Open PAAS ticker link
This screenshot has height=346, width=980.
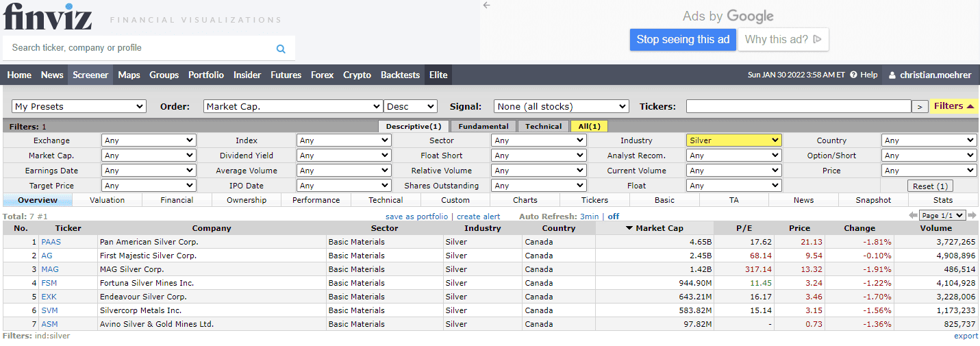(x=51, y=242)
